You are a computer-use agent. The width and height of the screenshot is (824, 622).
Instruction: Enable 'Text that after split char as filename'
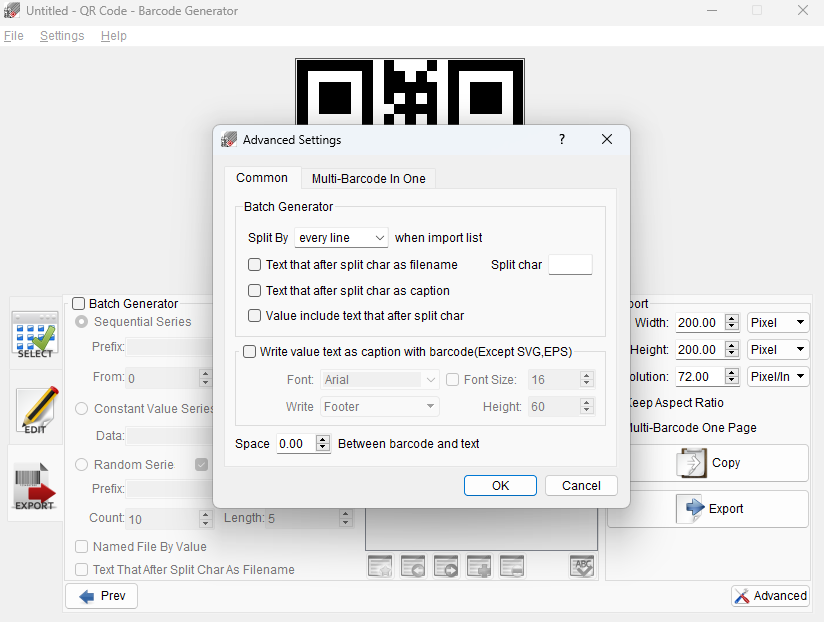click(x=255, y=265)
